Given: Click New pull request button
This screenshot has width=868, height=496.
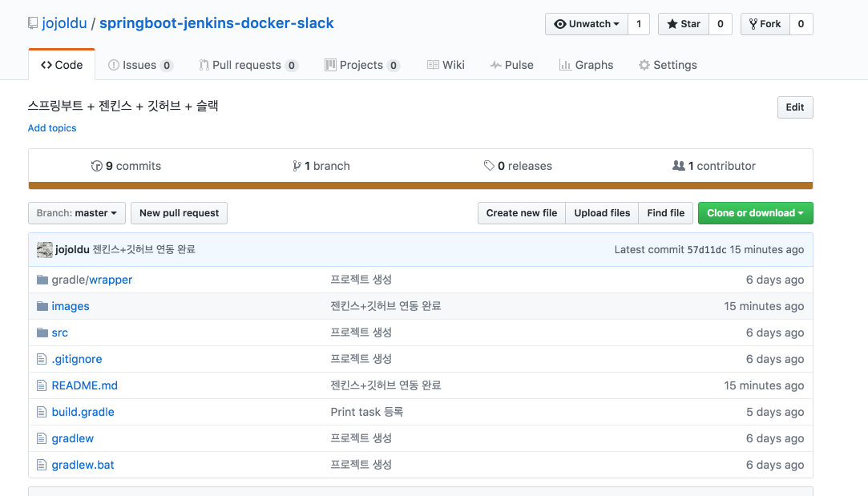Looking at the screenshot, I should click(x=179, y=213).
